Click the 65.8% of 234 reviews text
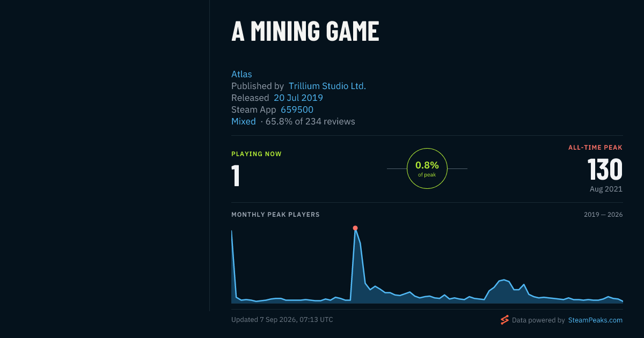This screenshot has height=338, width=644. coord(310,121)
